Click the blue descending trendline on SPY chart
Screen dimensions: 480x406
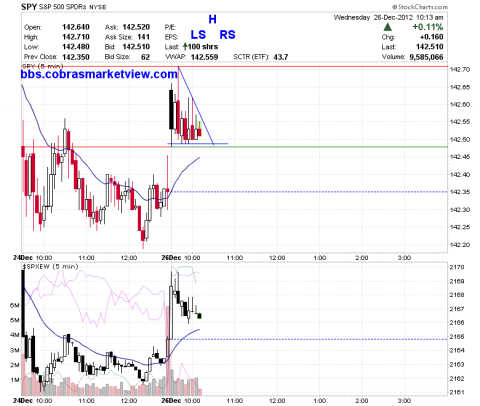point(196,105)
